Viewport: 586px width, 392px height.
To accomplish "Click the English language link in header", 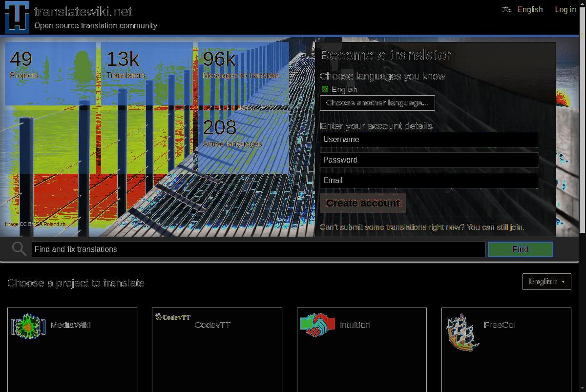I will 530,9.
